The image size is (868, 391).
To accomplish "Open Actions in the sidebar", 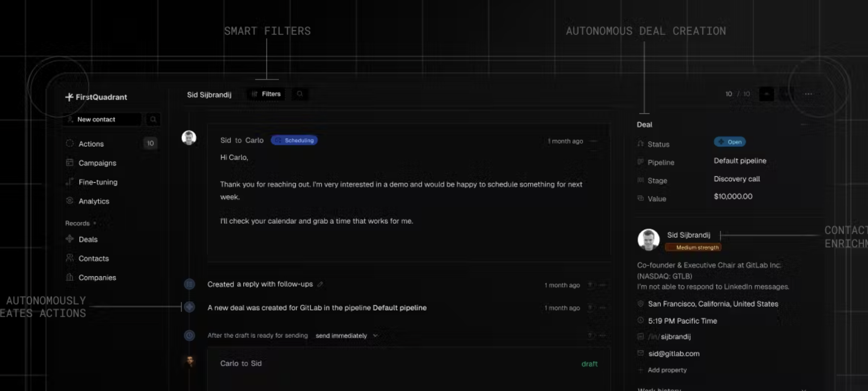I will pyautogui.click(x=91, y=144).
